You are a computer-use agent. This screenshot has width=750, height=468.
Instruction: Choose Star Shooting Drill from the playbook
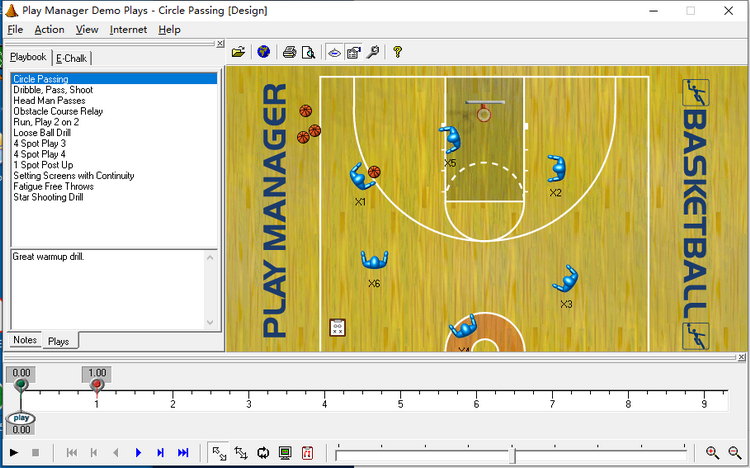click(48, 197)
